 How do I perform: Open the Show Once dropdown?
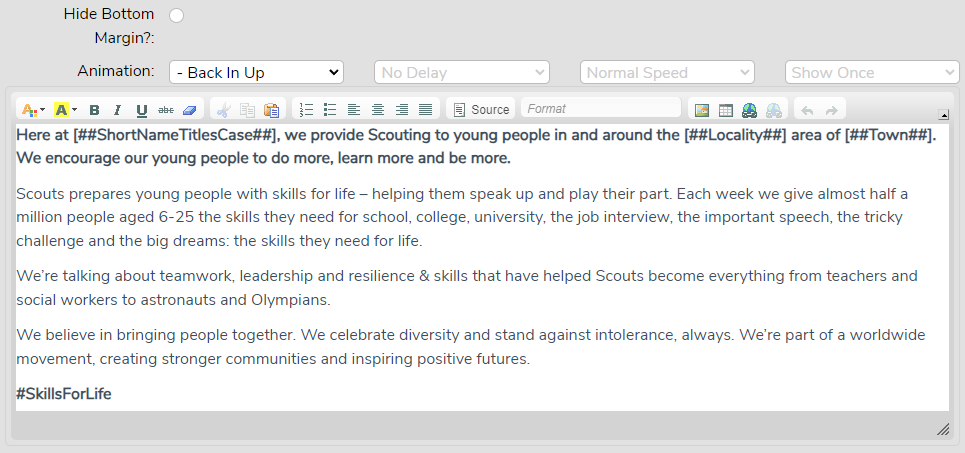872,72
